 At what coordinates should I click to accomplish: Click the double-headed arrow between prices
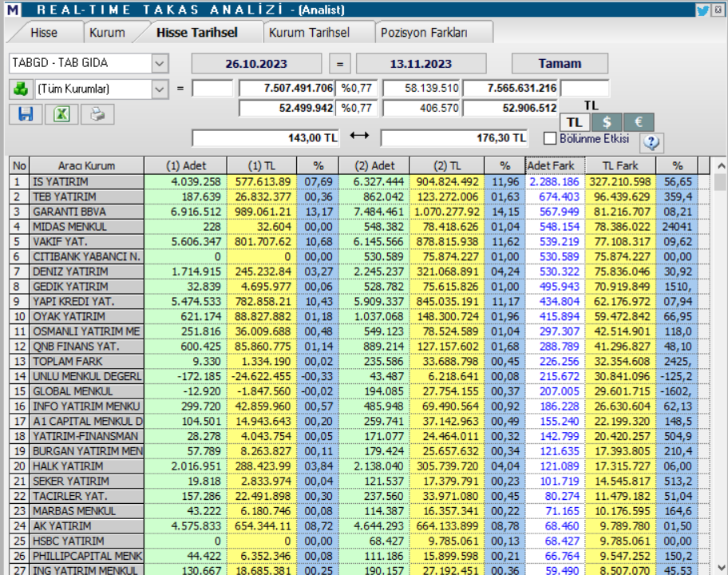point(359,137)
